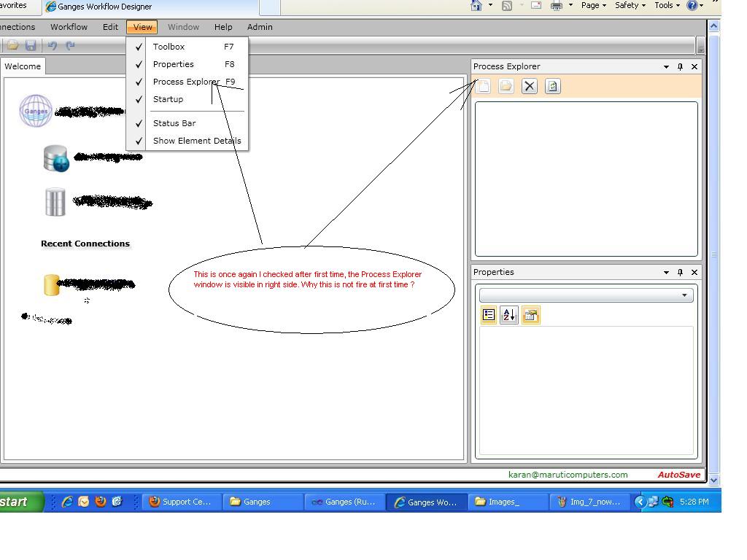Select Ganges Workflow Designer browser tab
The width and height of the screenshot is (747, 560).
pos(149,7)
